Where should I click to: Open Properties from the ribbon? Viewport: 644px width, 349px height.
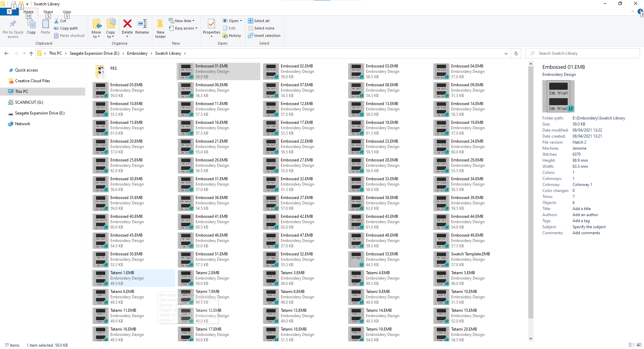click(211, 26)
